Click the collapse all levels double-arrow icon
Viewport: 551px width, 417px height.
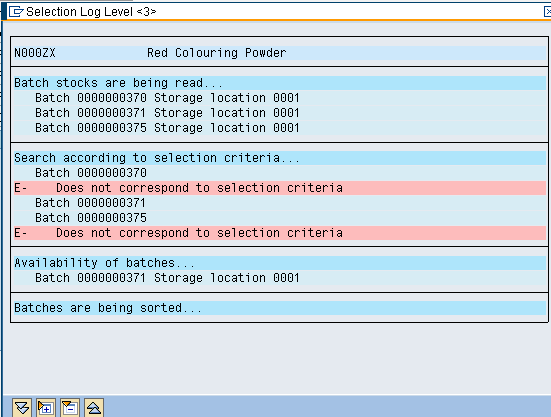[x=93, y=408]
